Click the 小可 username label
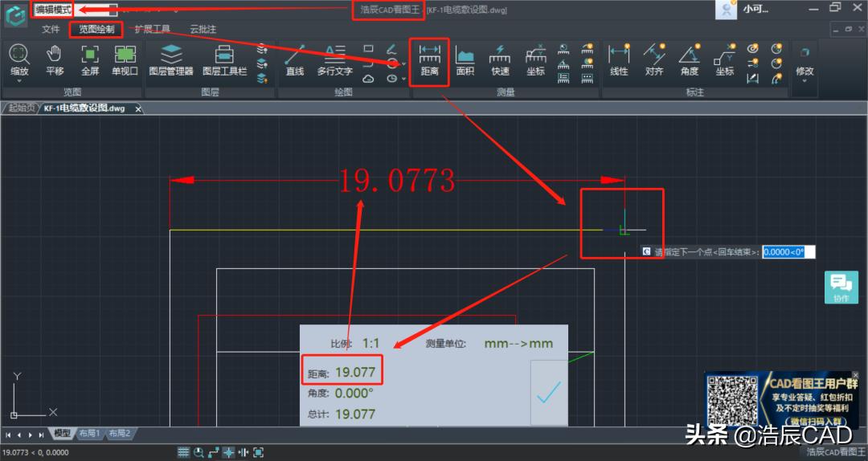The width and height of the screenshot is (868, 461). tap(755, 9)
